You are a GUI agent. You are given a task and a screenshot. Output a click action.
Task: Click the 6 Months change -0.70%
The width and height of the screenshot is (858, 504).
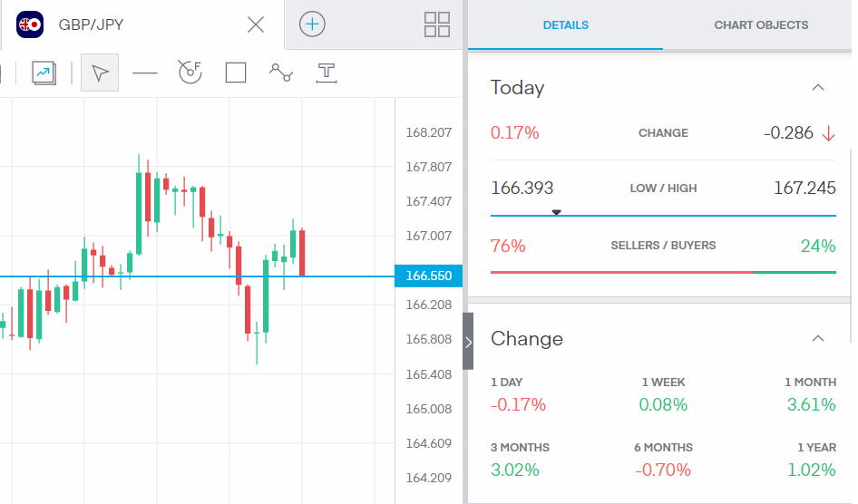click(x=663, y=470)
